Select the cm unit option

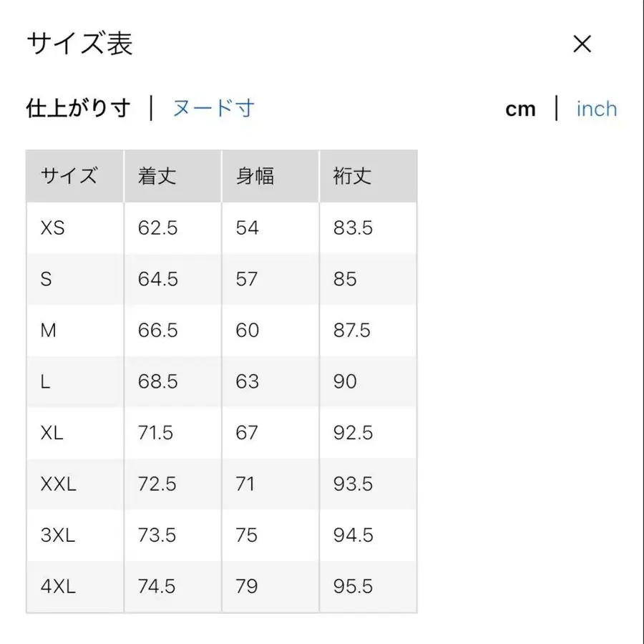[521, 108]
